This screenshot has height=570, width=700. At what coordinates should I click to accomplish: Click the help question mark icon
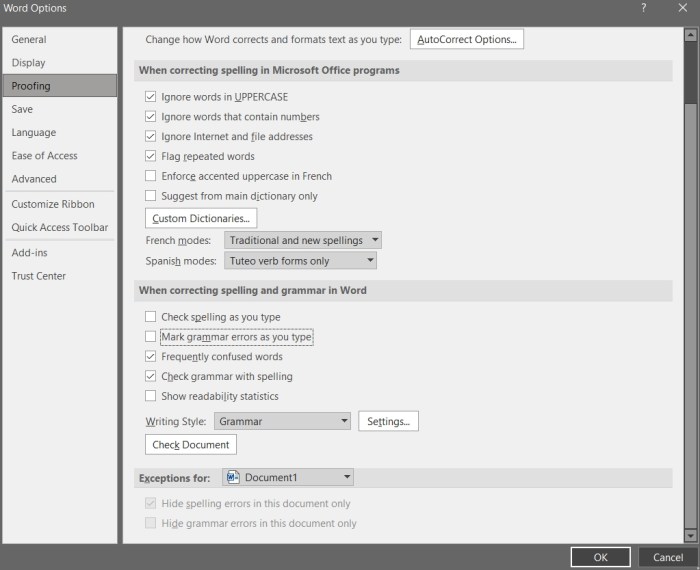(643, 8)
